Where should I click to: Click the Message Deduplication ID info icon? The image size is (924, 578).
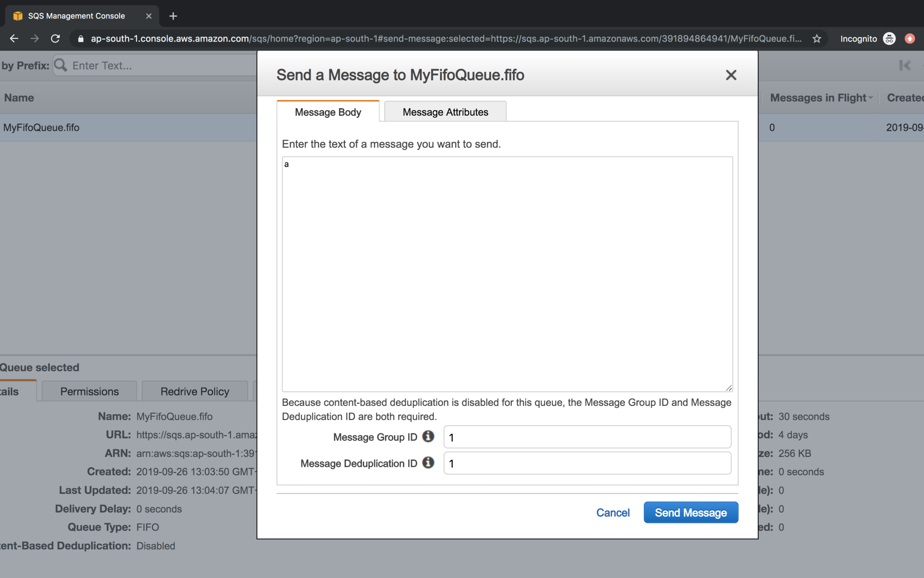point(428,462)
